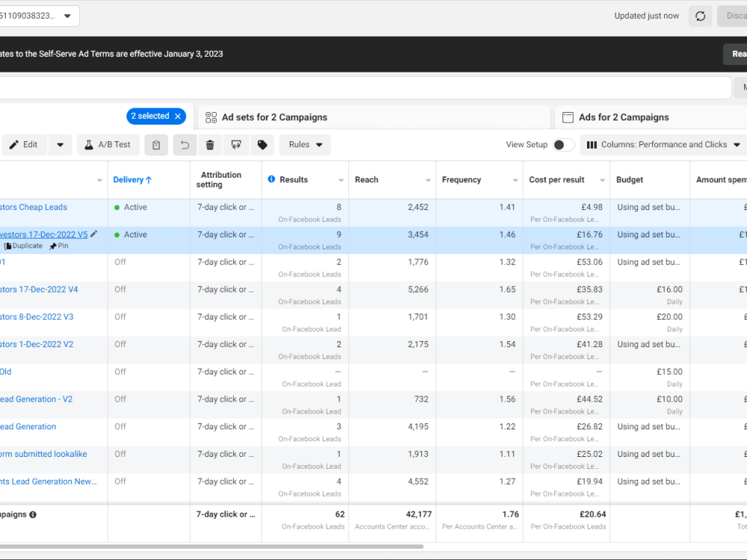Switch to Ads for 2 Campaigns tab

651,117
